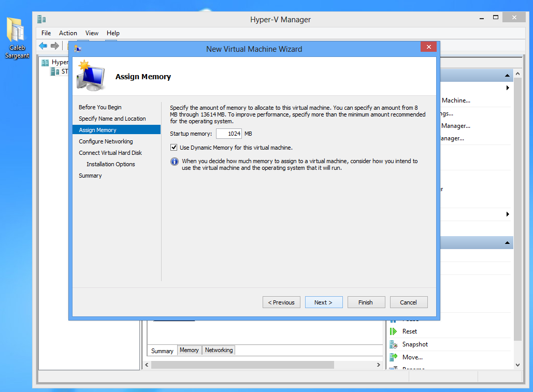Click the Startup memory input field
This screenshot has height=392, width=533.
click(x=229, y=134)
